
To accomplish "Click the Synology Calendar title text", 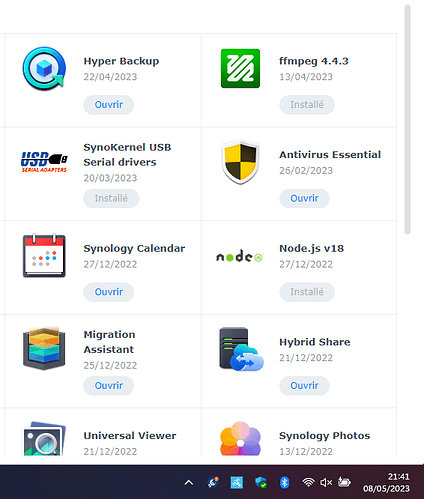I will coord(134,249).
